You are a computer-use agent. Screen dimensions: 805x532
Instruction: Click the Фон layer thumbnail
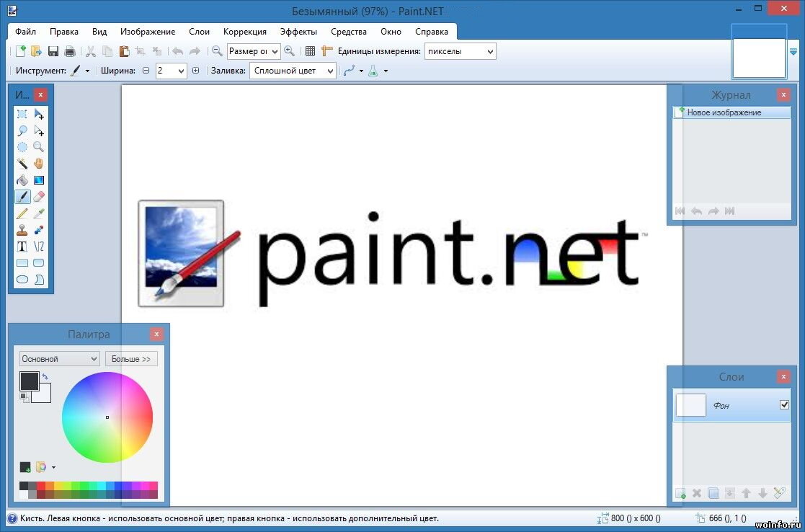pyautogui.click(x=691, y=405)
